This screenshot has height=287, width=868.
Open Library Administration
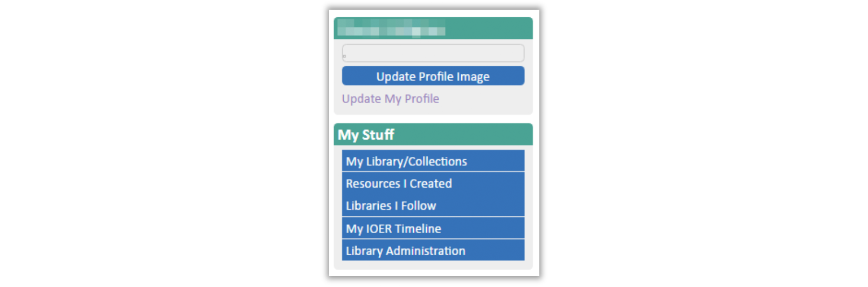[433, 250]
